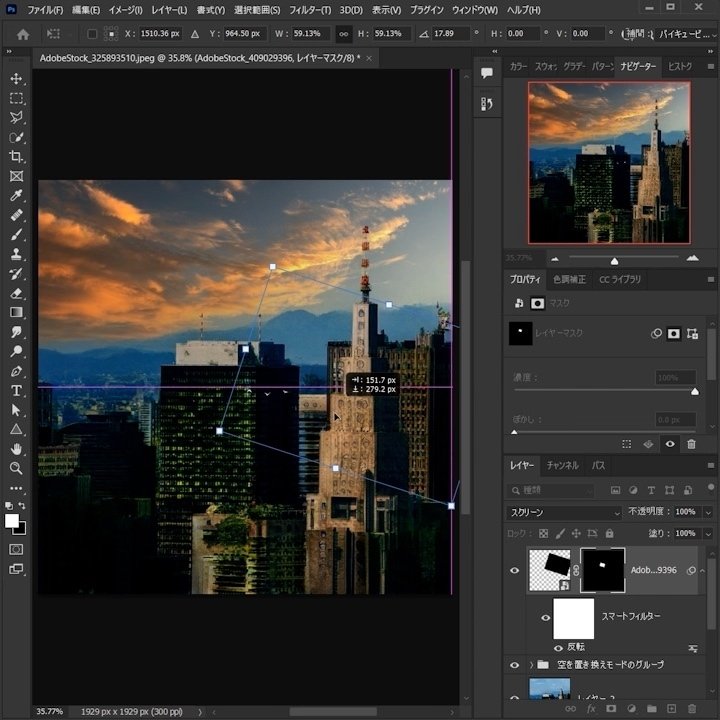Open the レイヤー(L) menu
Image resolution: width=720 pixels, height=720 pixels.
pos(169,10)
